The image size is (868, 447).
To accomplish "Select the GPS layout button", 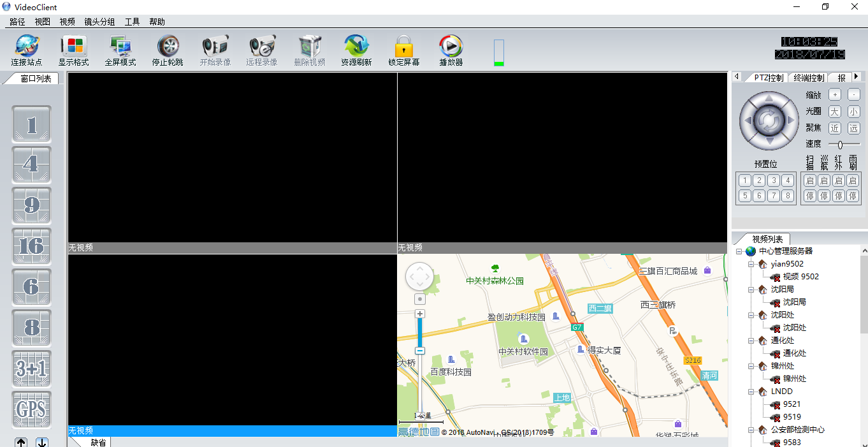I will tap(31, 410).
